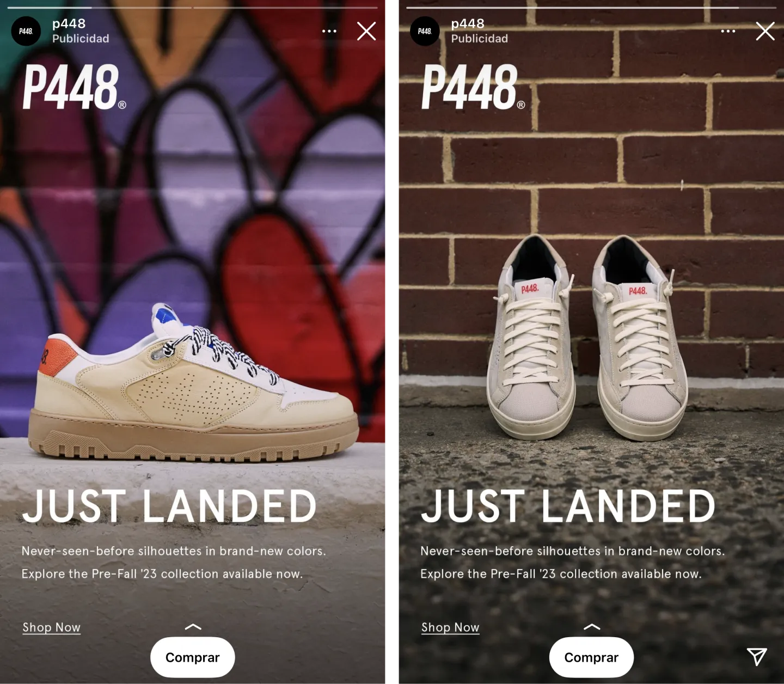Select the white sneakers pair image
Viewport: 784px width, 684px height.
coord(587,338)
